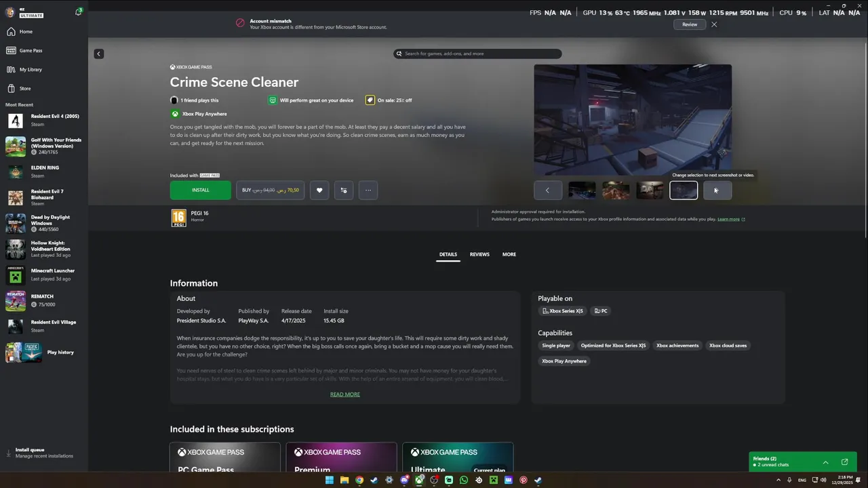Pop out the Friends chat window icon
Viewport: 868px width, 488px height.
[x=844, y=462]
